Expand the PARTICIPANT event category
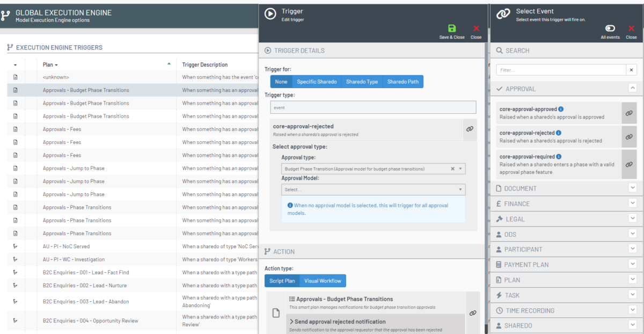The width and height of the screenshot is (644, 334). [633, 249]
